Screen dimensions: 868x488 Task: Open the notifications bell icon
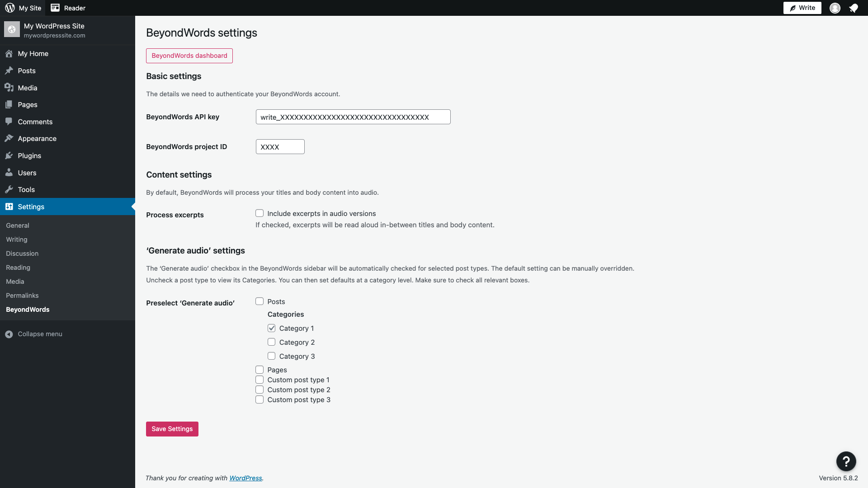coord(854,8)
